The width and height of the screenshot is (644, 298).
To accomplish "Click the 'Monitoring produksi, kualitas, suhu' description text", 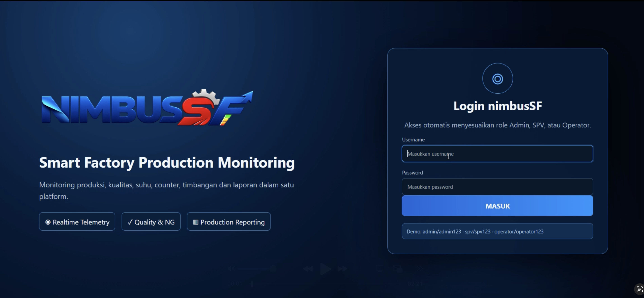I will [x=166, y=190].
